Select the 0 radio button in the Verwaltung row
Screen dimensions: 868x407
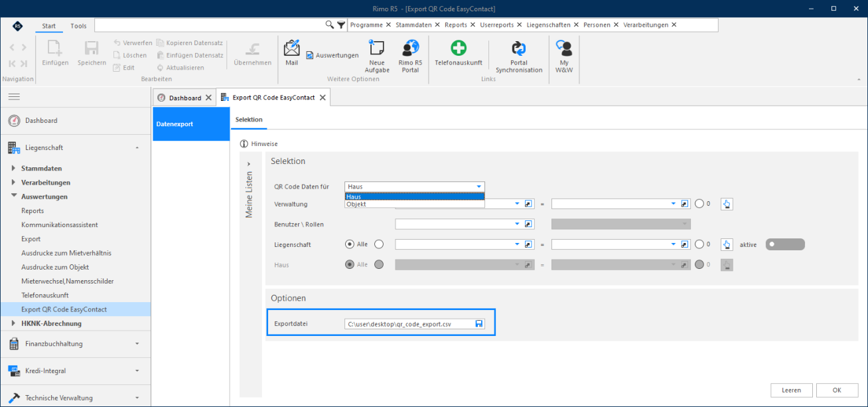699,204
